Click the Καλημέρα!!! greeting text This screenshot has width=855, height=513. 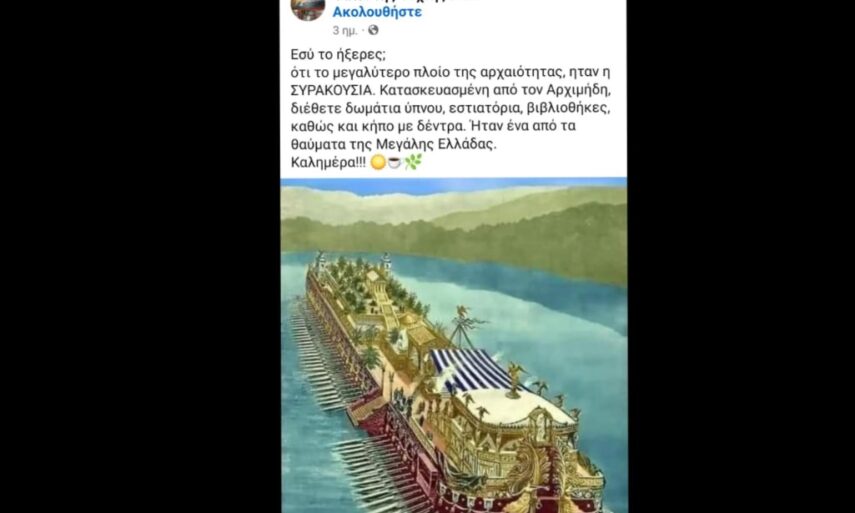328,162
